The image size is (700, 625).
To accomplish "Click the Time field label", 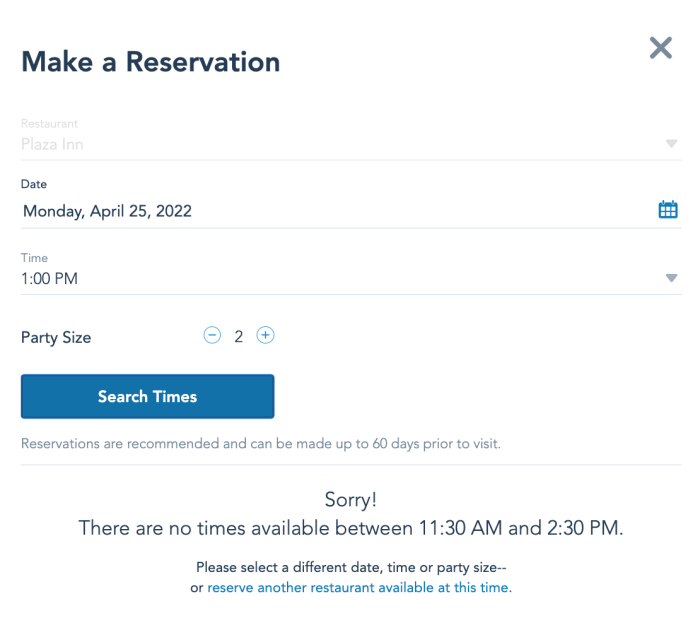I will (x=34, y=258).
